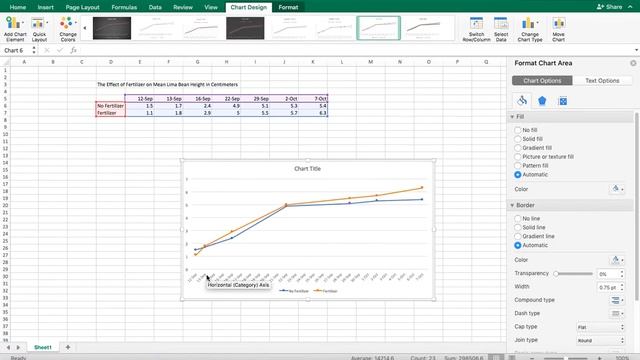Select the Chart Options button
Image resolution: width=640 pixels, height=360 pixels.
pos(542,81)
